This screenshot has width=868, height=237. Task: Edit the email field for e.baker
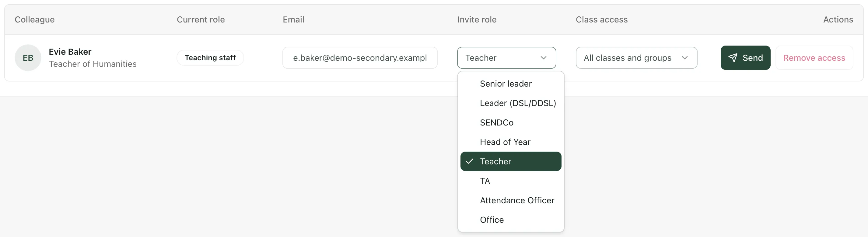pos(360,58)
